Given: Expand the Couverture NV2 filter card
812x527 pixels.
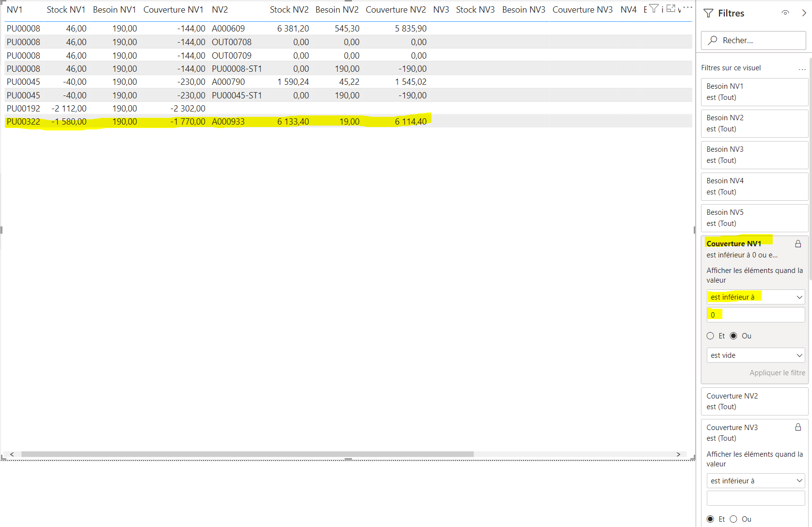Looking at the screenshot, I should point(754,401).
